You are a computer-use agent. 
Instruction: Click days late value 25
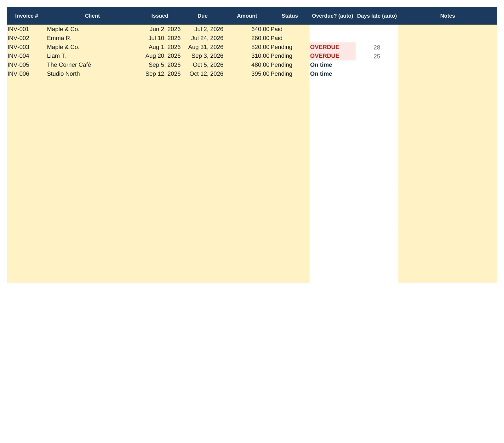coord(377,56)
